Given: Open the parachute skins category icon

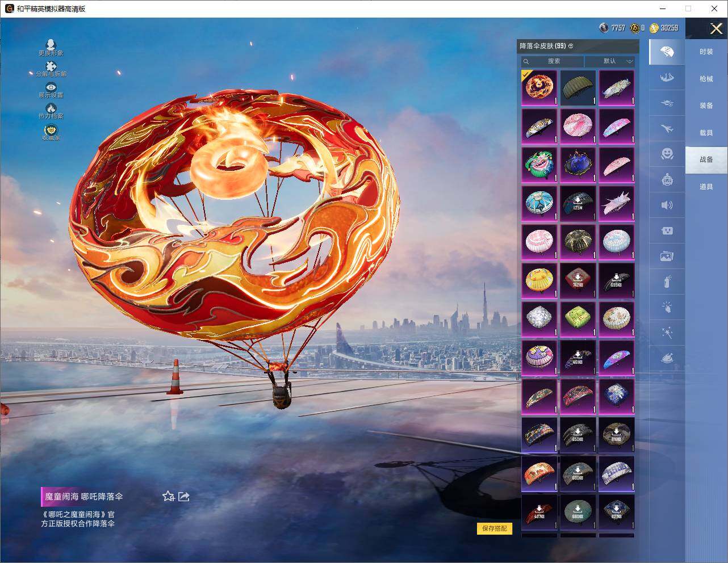Looking at the screenshot, I should pos(667,52).
